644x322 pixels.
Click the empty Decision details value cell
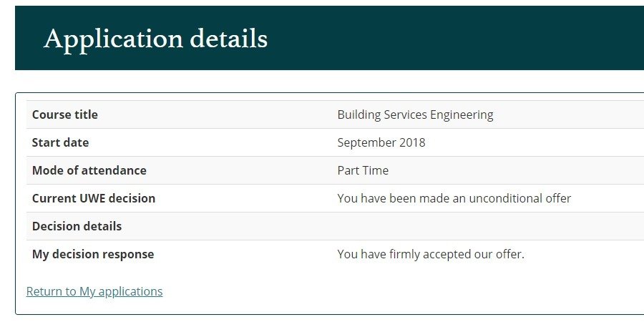pyautogui.click(x=487, y=226)
